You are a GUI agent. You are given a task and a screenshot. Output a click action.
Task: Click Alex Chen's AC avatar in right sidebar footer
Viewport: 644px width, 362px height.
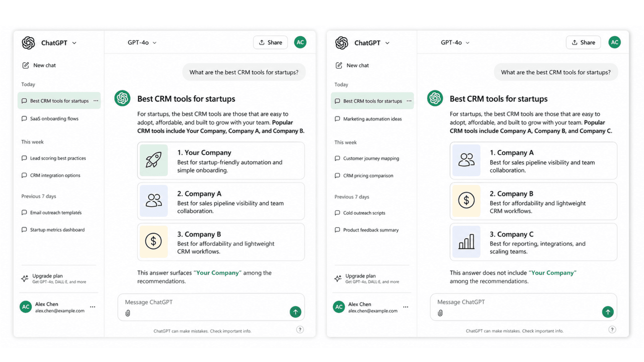(339, 307)
